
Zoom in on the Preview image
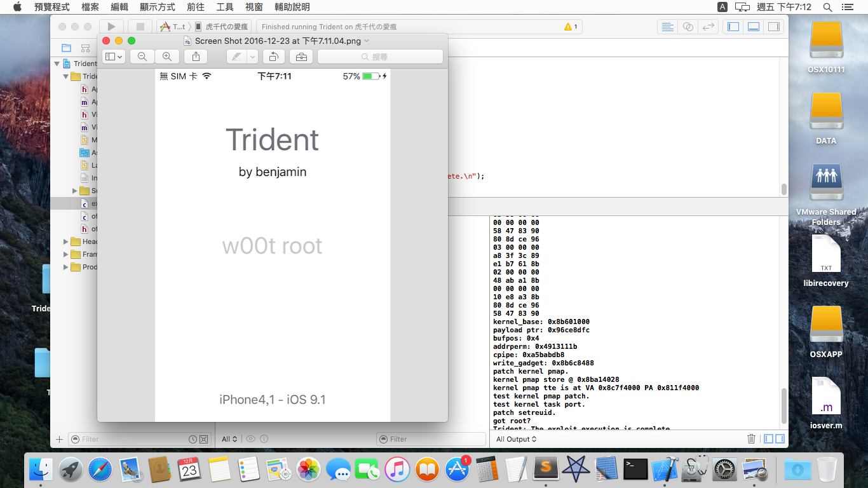click(x=166, y=57)
